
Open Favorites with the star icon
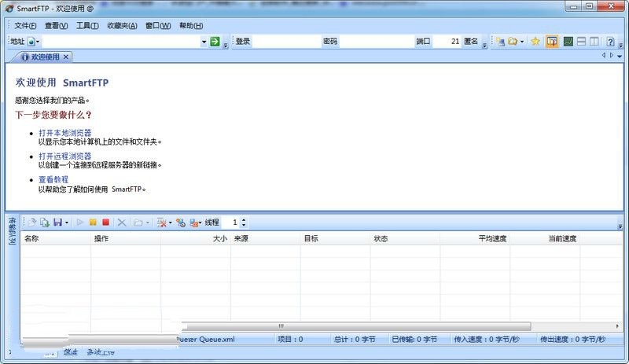(535, 42)
